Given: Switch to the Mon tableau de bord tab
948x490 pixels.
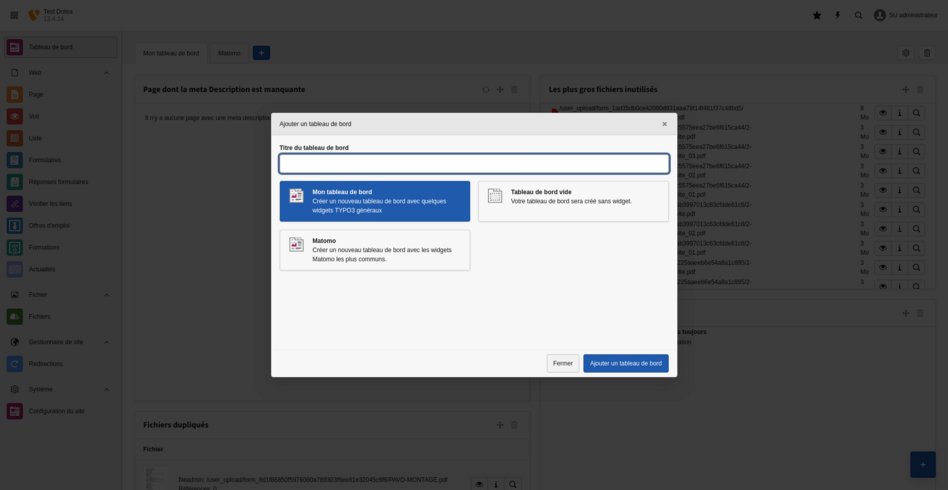Looking at the screenshot, I should [171, 53].
